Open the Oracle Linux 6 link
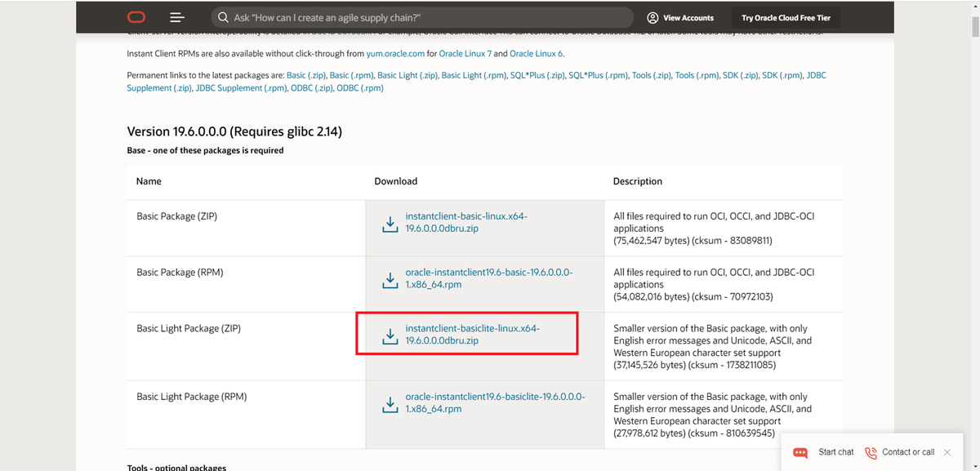The image size is (980, 471). coord(537,54)
